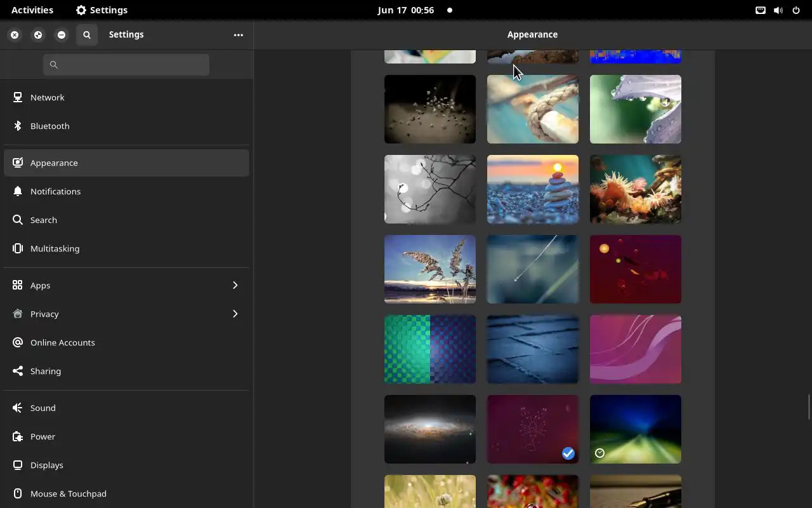Select the purple petal with droplets wallpaper

[x=636, y=109]
